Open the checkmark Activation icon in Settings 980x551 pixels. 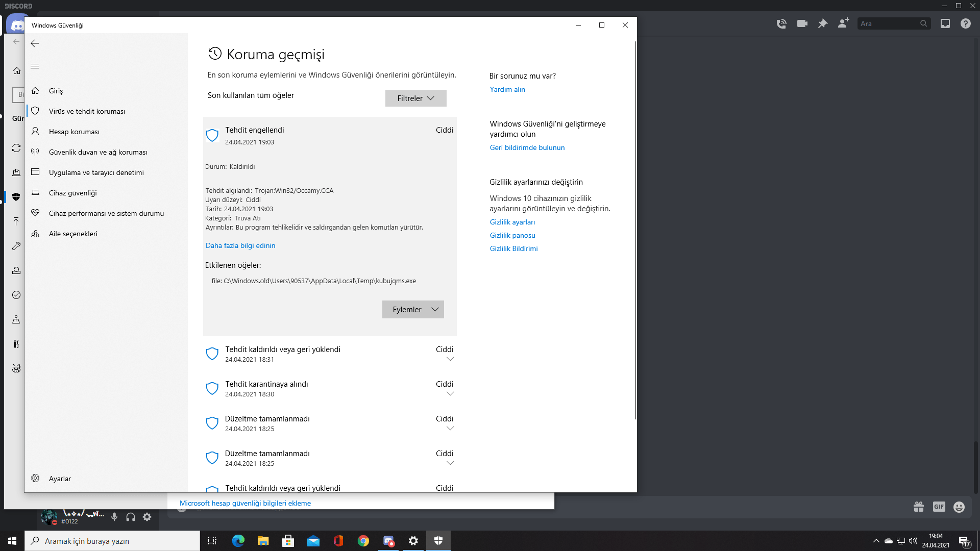[16, 295]
